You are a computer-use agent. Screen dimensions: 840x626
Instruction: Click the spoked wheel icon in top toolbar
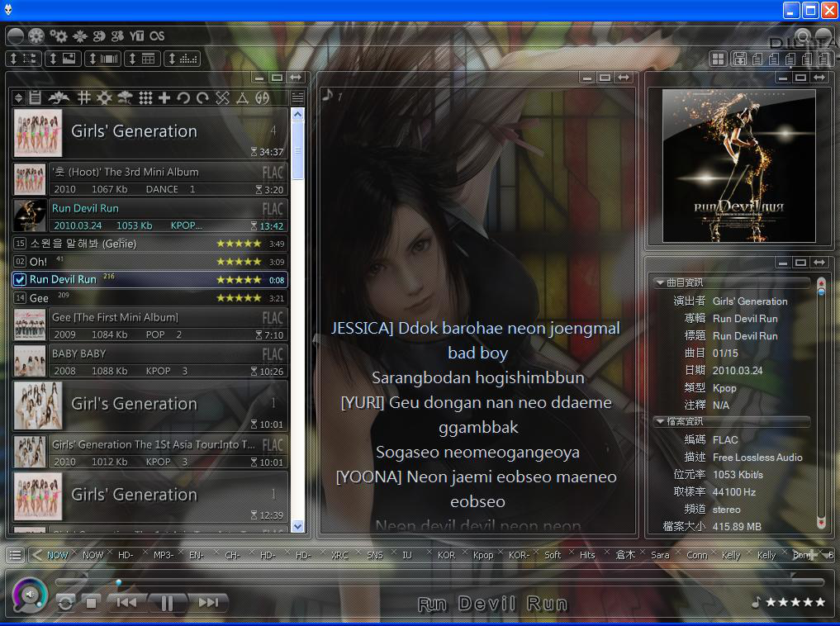click(36, 36)
